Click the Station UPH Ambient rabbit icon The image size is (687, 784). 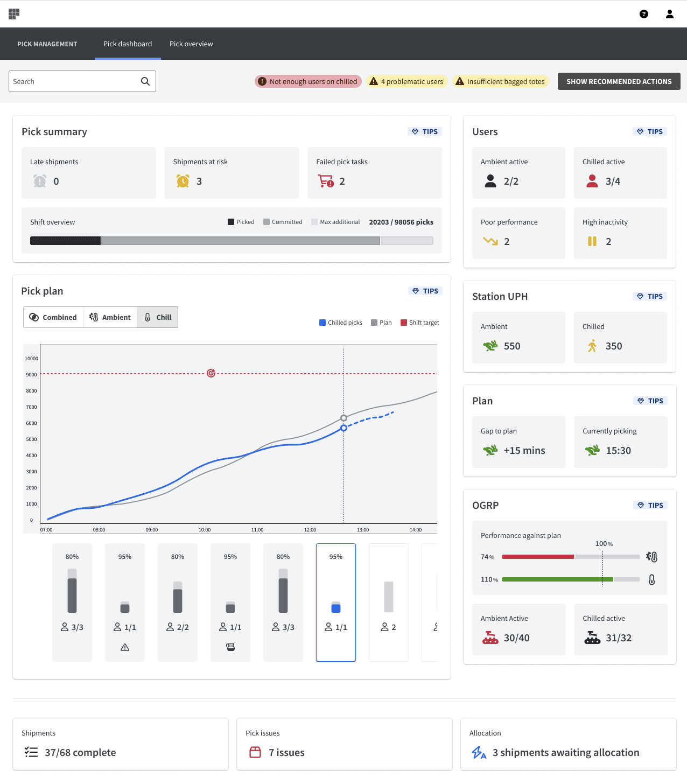[x=490, y=346]
